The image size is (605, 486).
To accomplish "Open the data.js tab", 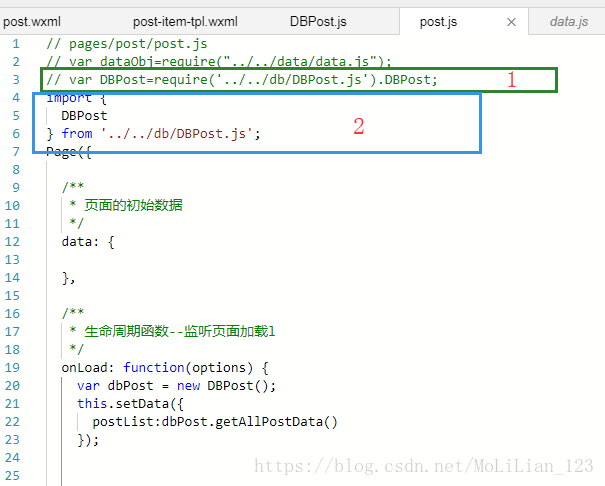I will (569, 22).
